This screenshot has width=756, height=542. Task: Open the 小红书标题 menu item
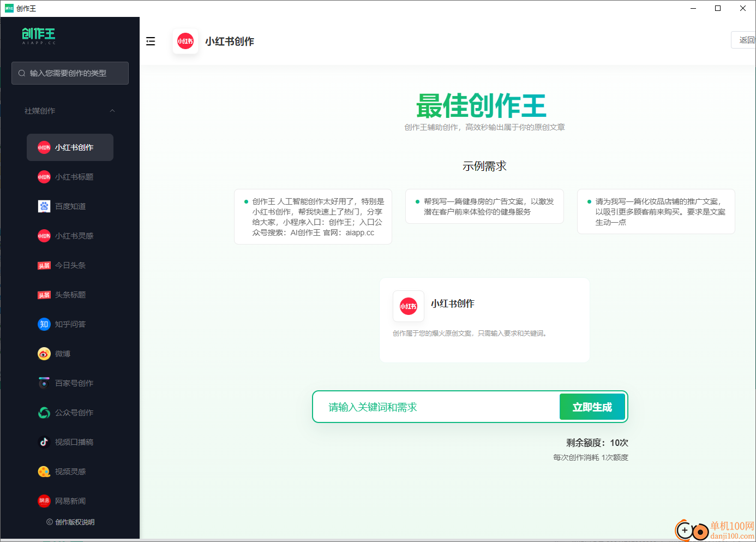pyautogui.click(x=70, y=177)
